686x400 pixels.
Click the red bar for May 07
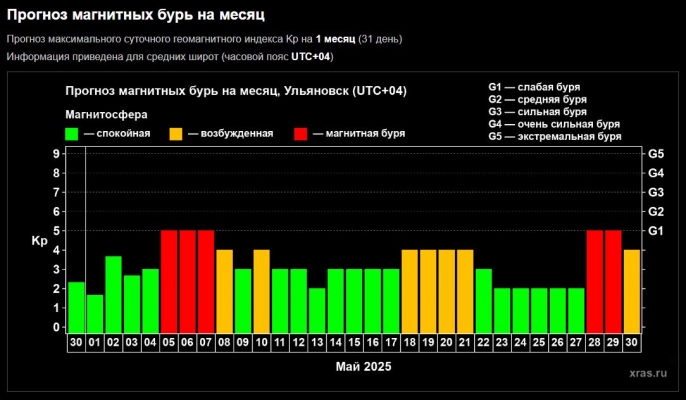pyautogui.click(x=206, y=281)
